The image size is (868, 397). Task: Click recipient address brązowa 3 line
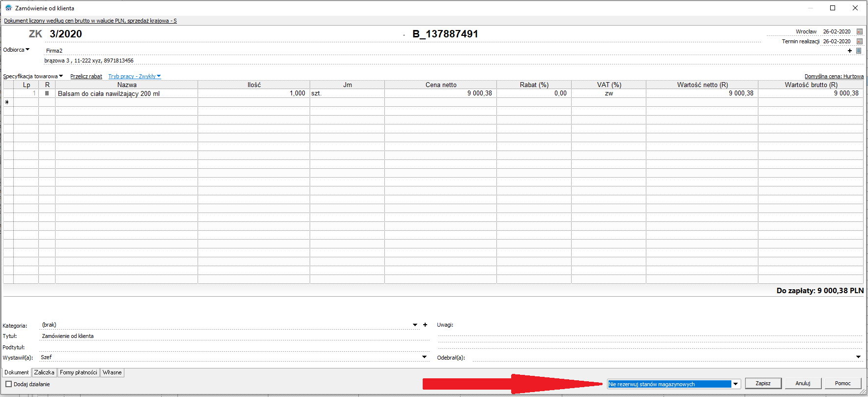click(x=89, y=61)
